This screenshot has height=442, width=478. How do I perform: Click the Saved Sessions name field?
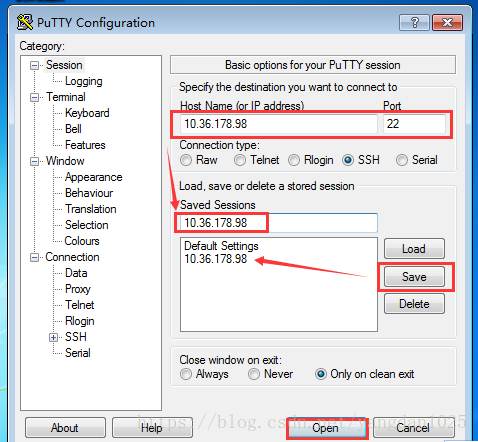coord(279,223)
